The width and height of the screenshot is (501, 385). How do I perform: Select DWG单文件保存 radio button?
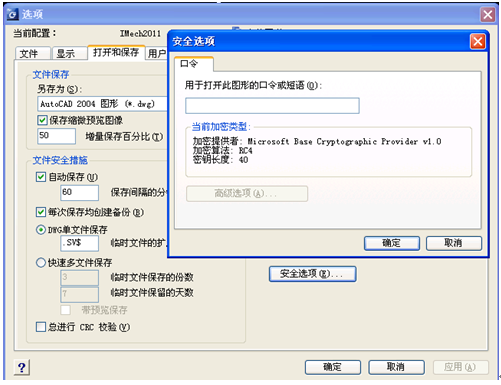tap(41, 230)
